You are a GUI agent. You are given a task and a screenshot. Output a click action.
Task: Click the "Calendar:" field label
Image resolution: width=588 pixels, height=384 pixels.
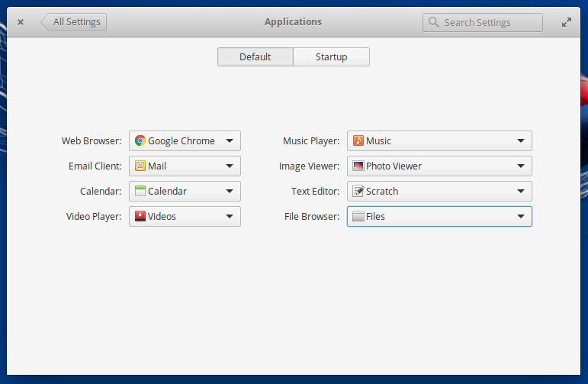tap(101, 191)
